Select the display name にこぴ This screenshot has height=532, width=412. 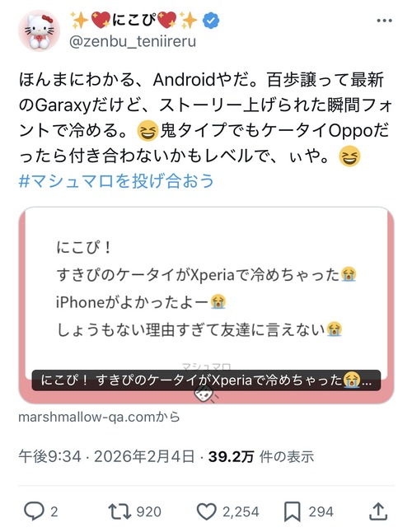click(133, 20)
